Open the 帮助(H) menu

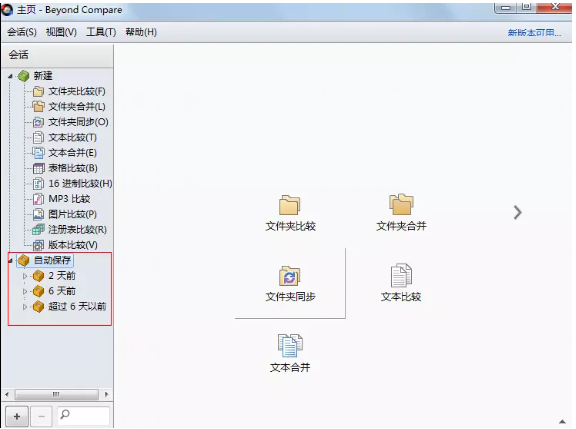coord(141,32)
